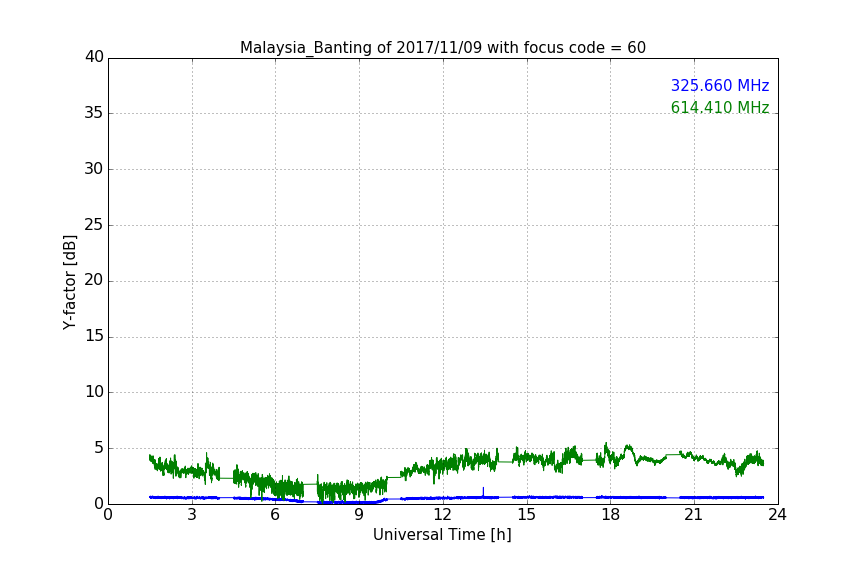Click the y-axis tick label '5'
The height and width of the screenshot is (576, 864).
point(99,448)
